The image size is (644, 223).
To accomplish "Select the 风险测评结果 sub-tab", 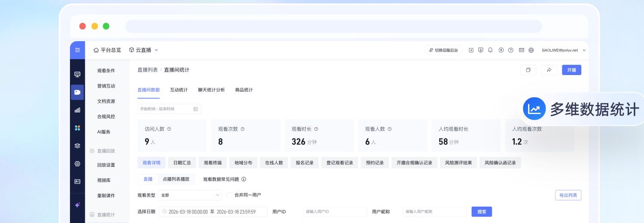I will pos(459,163).
